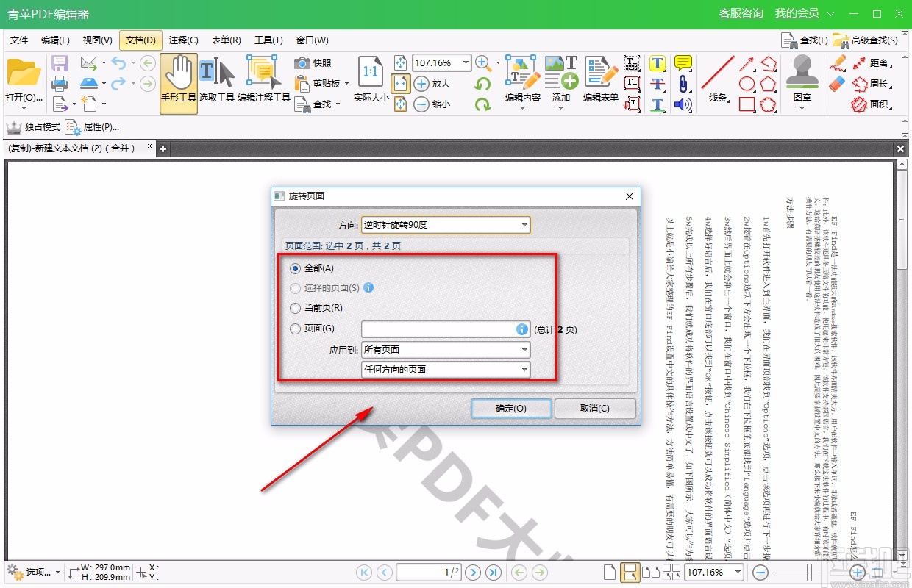Viewport: 912px width, 588px height.
Task: Go to the last page arrow in the status bar
Action: click(x=493, y=572)
